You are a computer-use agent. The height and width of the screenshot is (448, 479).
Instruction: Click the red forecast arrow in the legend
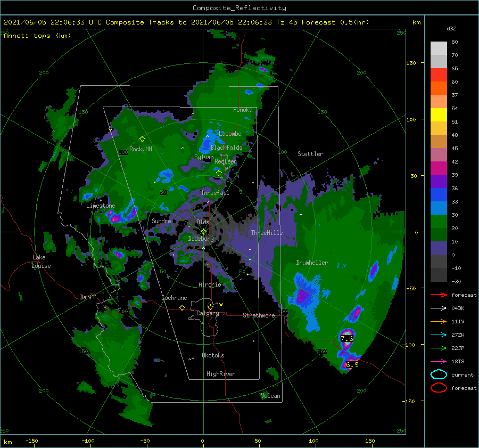(x=439, y=295)
